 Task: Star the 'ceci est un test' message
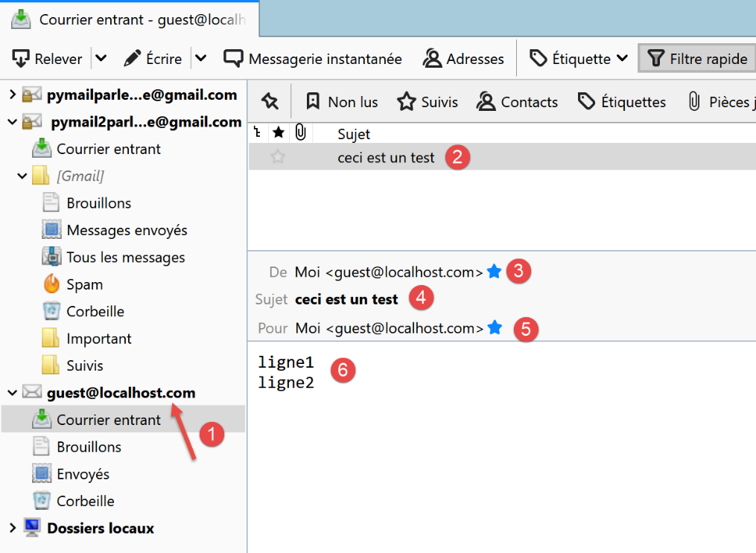pos(278,157)
